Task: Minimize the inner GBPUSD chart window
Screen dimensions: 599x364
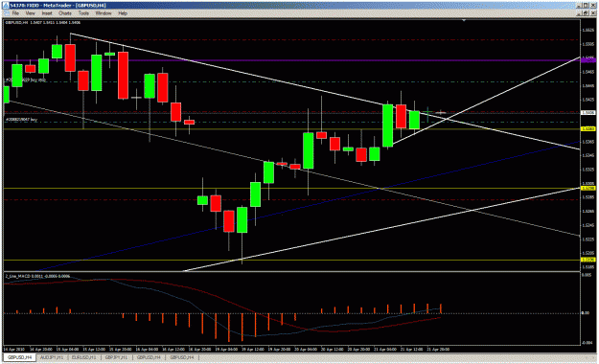Action: coord(580,13)
